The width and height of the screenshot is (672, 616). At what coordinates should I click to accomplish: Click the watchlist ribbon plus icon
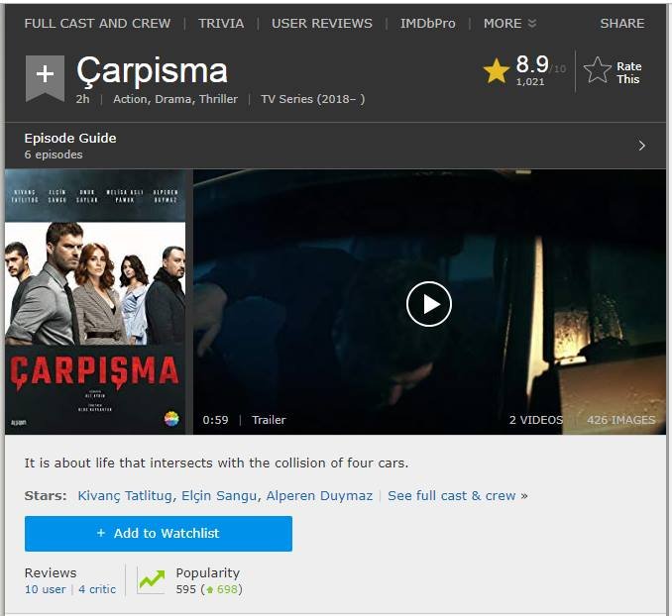point(44,75)
